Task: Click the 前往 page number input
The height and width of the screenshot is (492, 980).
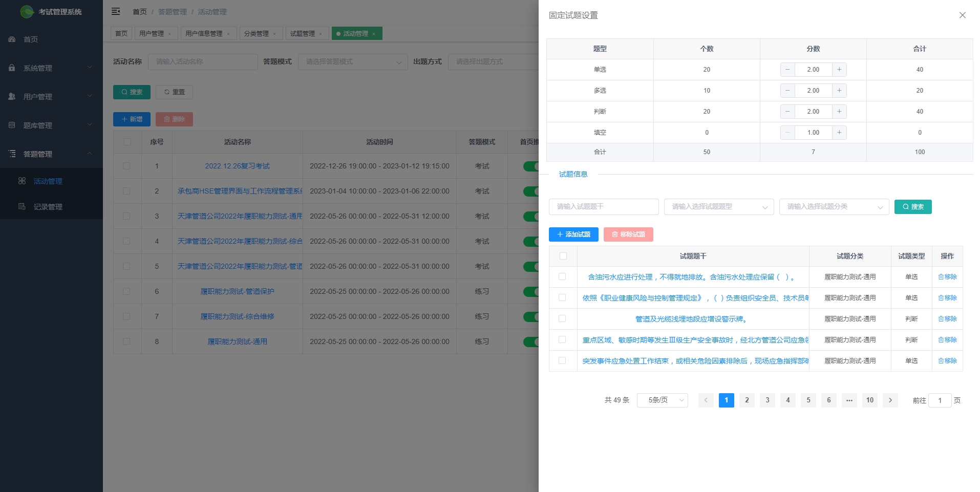Action: pyautogui.click(x=940, y=400)
